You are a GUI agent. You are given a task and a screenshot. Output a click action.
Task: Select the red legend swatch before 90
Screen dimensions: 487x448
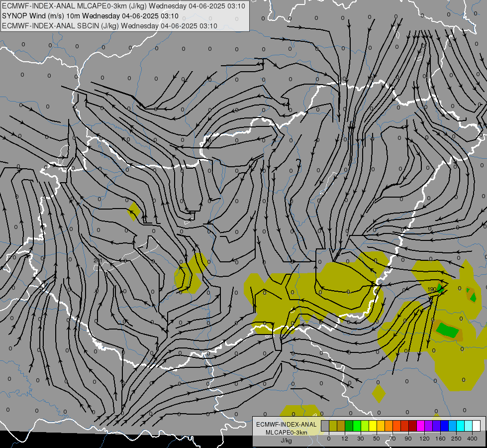[x=405, y=426]
